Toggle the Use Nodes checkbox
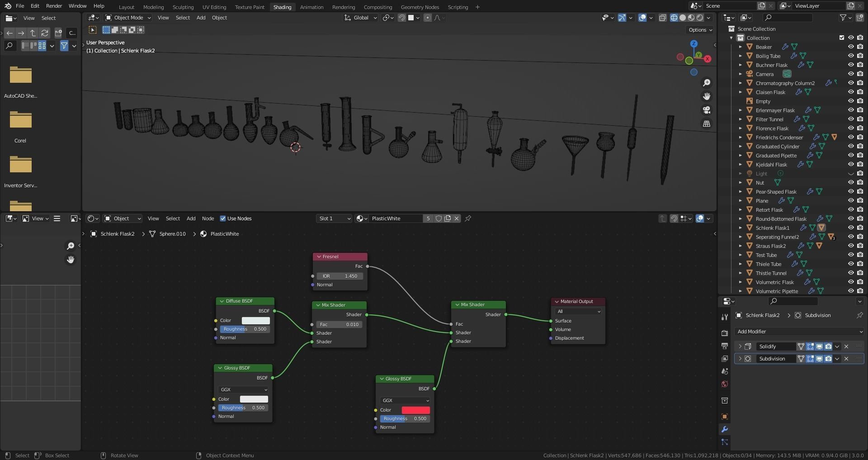The width and height of the screenshot is (868, 460). [223, 218]
